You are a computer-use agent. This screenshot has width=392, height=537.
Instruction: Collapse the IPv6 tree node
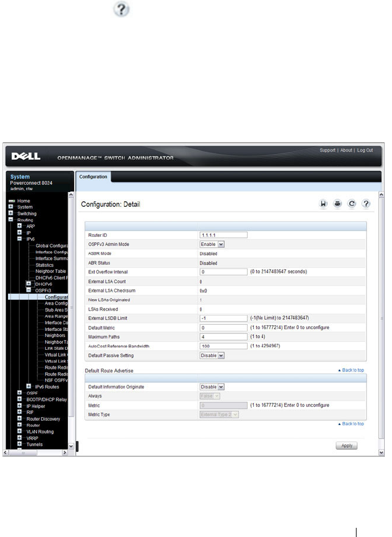point(20,239)
